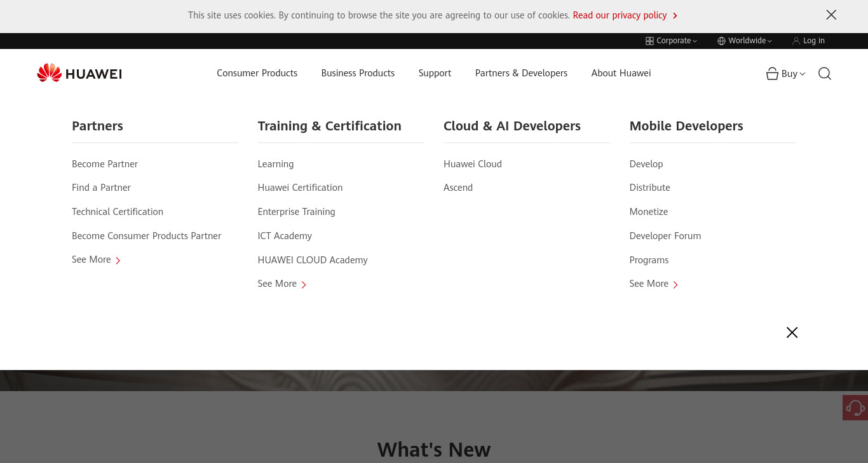Click the customer service headset icon
868x463 pixels.
(x=855, y=408)
